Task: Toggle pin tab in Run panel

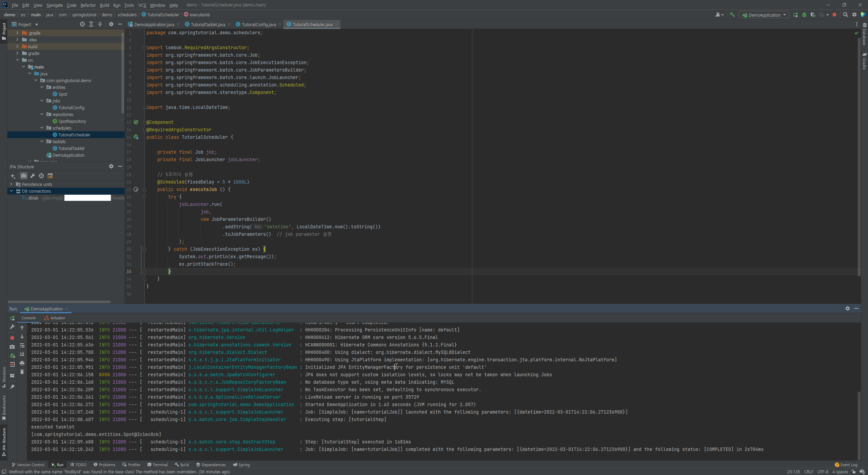Action: coord(12,387)
